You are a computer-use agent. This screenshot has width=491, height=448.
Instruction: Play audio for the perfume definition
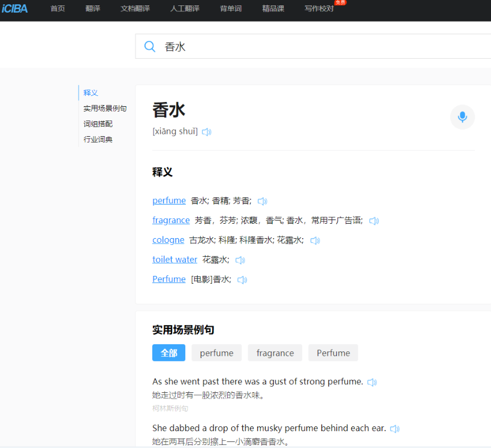pos(262,202)
